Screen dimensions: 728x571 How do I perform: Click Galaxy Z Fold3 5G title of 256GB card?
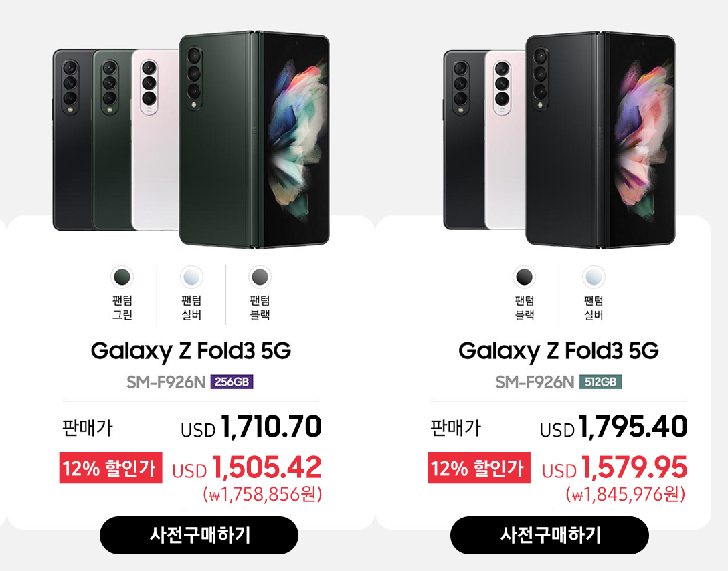[x=191, y=351]
